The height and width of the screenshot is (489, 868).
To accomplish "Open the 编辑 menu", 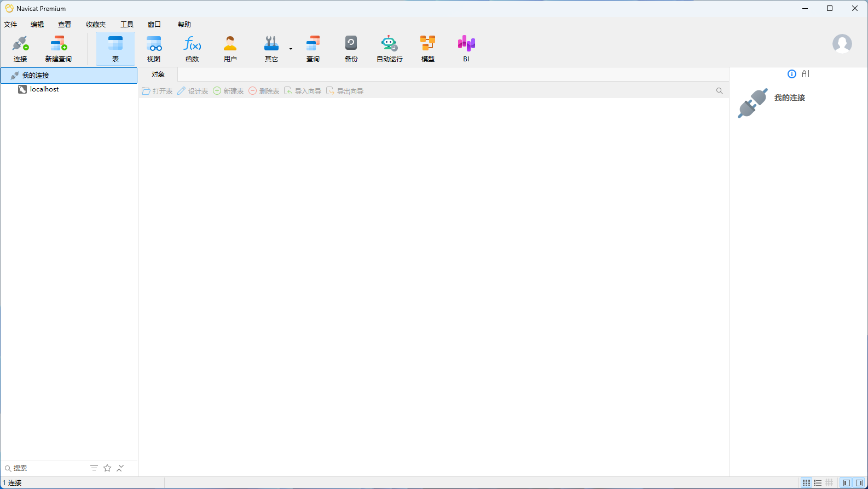I will tap(37, 24).
